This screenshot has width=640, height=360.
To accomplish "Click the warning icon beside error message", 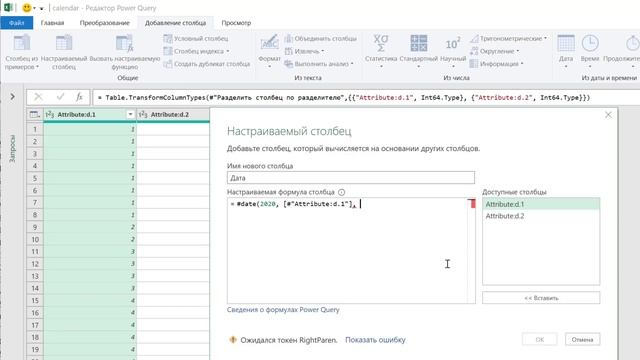I will [x=233, y=340].
